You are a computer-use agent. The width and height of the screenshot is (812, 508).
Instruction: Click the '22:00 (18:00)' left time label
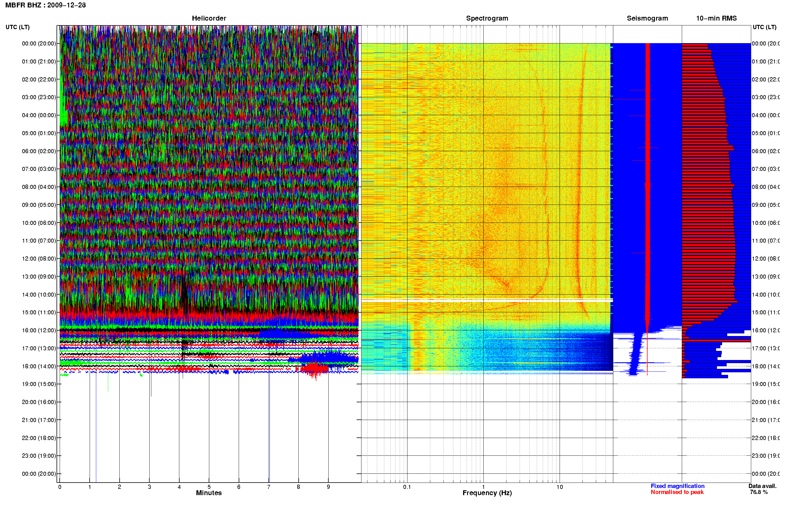point(39,438)
